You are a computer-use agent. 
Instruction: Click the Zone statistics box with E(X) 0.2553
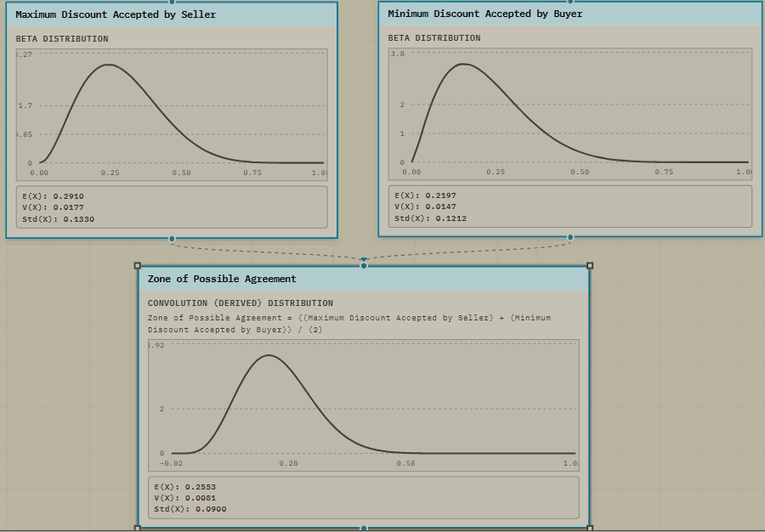click(364, 497)
